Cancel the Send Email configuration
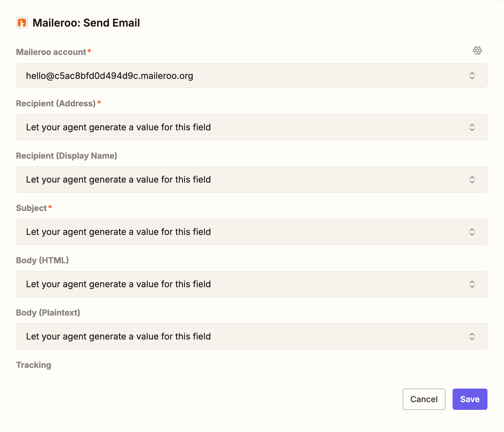The width and height of the screenshot is (504, 432). [x=424, y=399]
